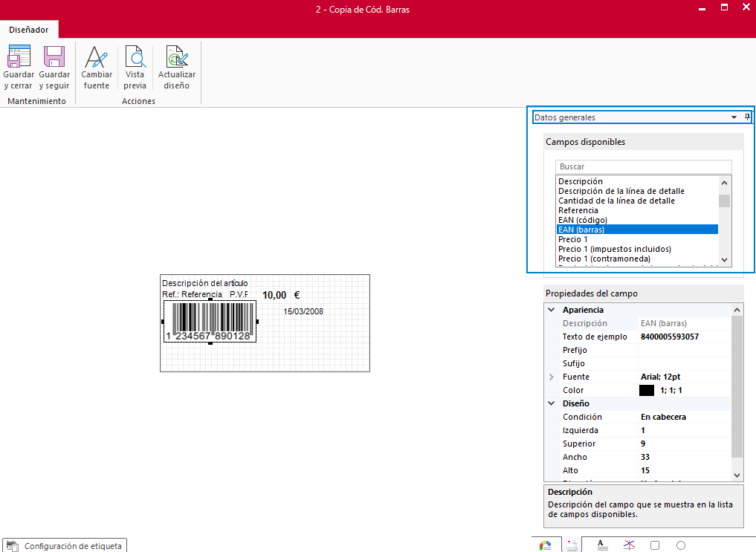Screen dimensions: 756x552
Task: Select the 'P.V.F' text on label
Action: pos(239,294)
